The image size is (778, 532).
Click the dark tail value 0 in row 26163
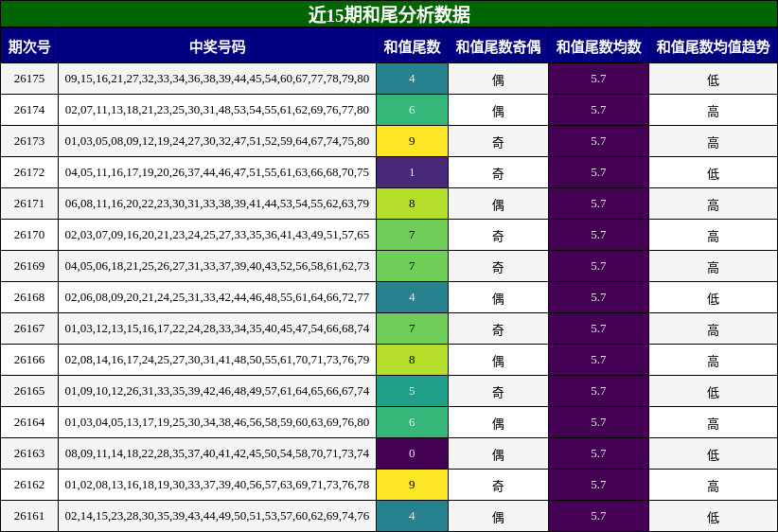(413, 454)
